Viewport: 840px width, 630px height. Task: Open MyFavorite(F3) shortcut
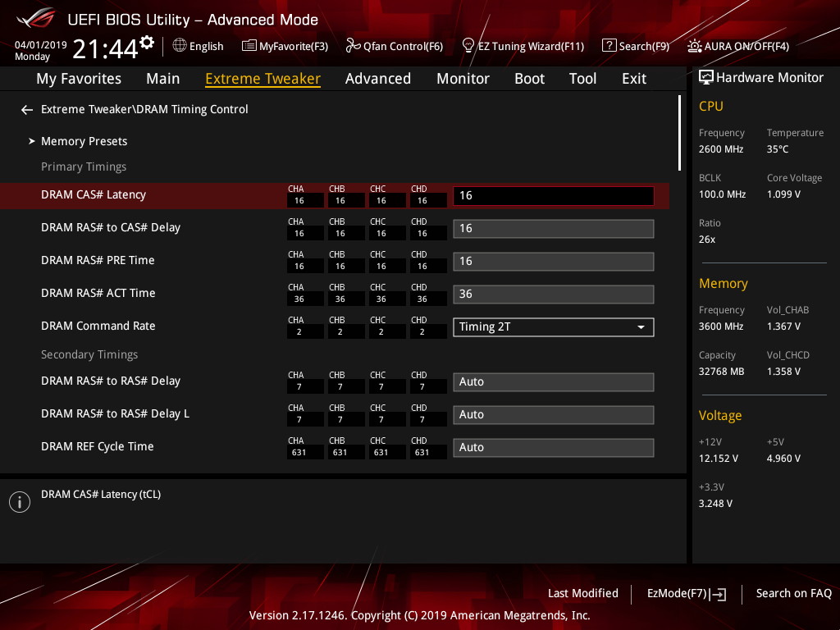pyautogui.click(x=294, y=47)
